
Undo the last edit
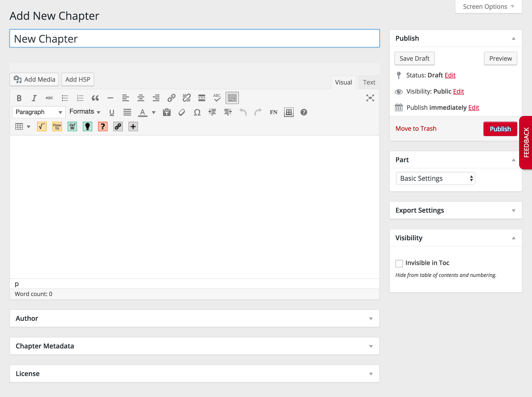[243, 112]
